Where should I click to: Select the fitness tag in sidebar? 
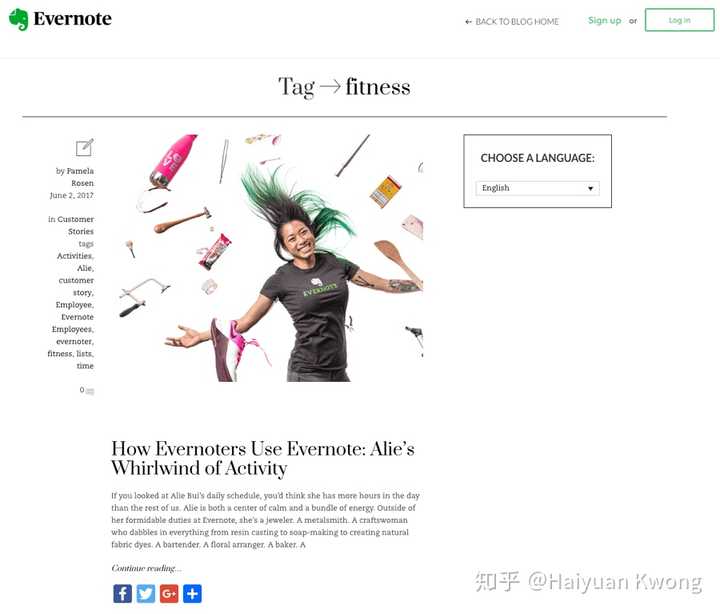tap(60, 354)
